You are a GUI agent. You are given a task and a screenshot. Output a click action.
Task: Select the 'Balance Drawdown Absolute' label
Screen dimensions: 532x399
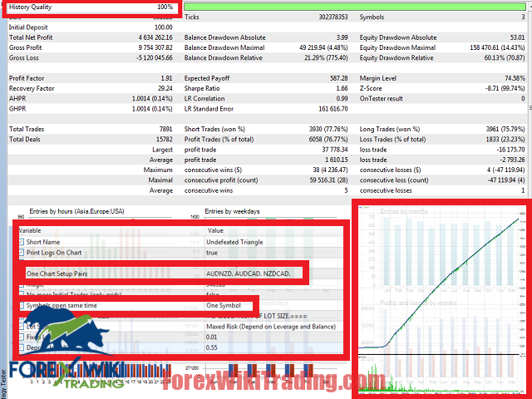pos(225,37)
